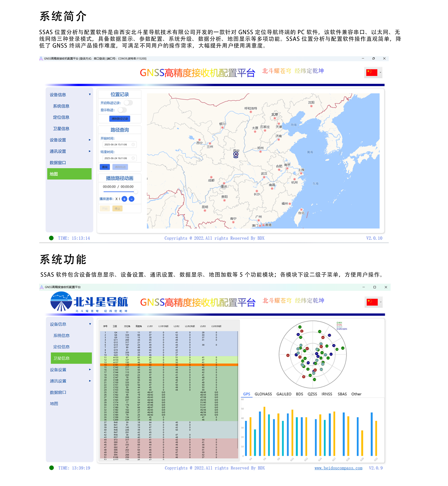Click the 北京 city marker on map

coord(275,118)
